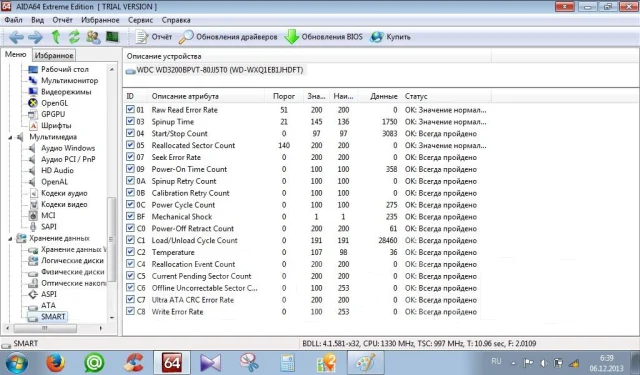Uncheck the Raw Read Error Rate checkbox
The width and height of the screenshot is (640, 375).
(130, 109)
